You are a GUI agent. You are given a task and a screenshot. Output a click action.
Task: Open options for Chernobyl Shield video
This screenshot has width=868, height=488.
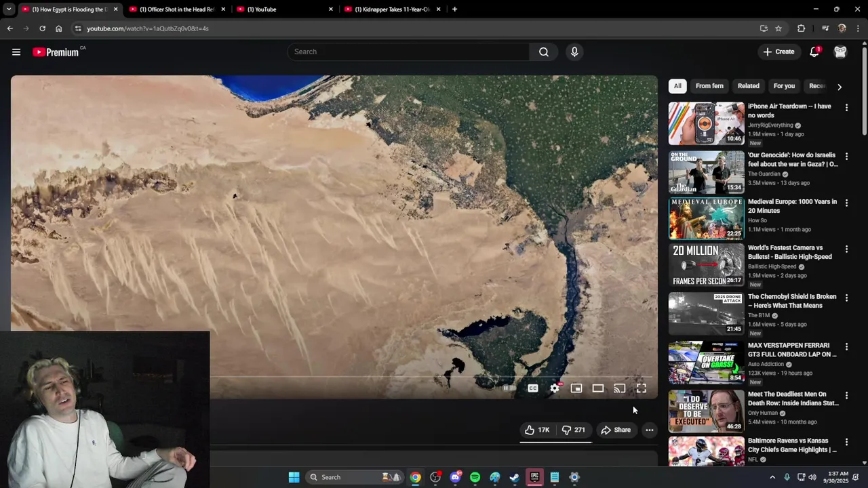point(846,298)
